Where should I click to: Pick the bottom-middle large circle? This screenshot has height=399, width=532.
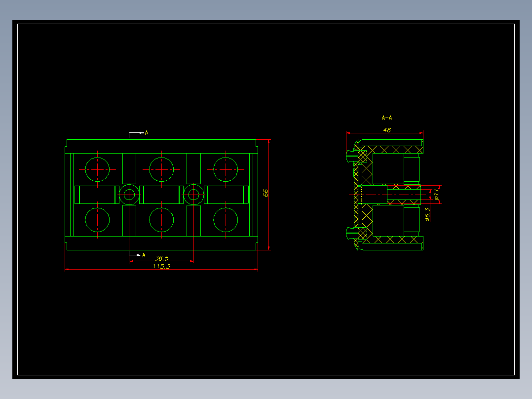click(x=161, y=220)
